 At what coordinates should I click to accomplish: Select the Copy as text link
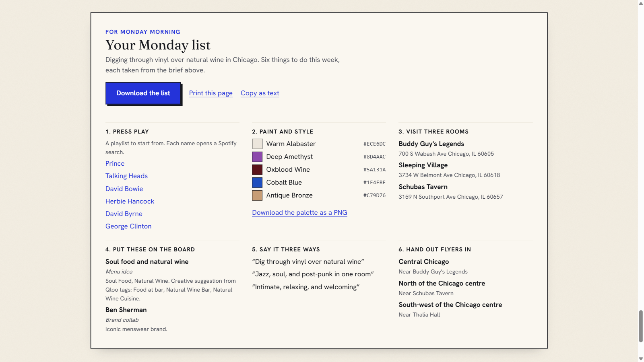pos(260,93)
